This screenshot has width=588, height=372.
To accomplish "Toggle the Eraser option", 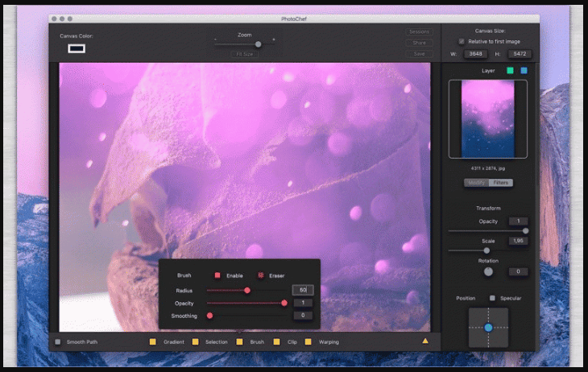I will [261, 275].
